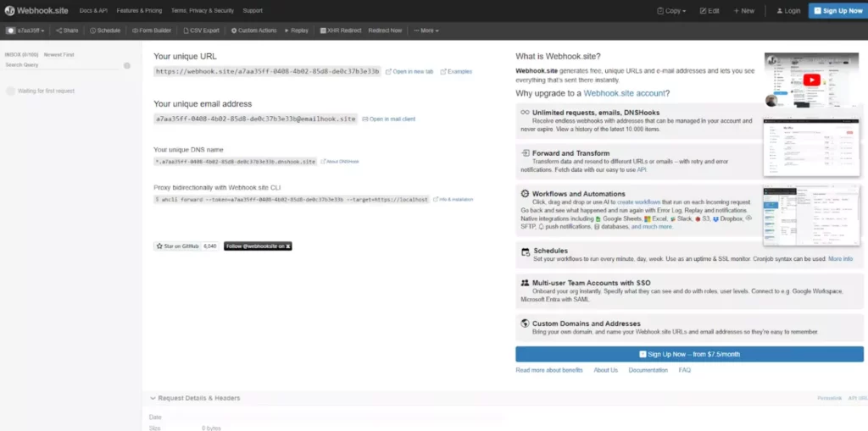Open Docs & API menu
Viewport: 868px width, 431px height.
coord(93,10)
